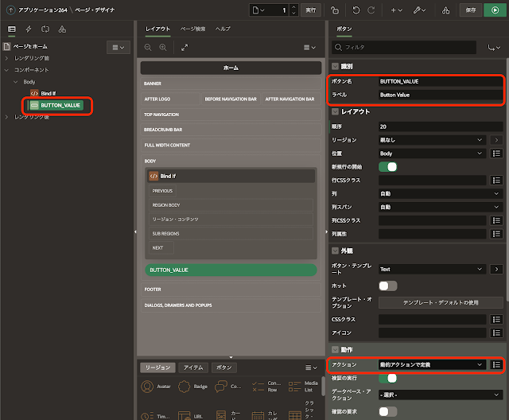
Task: Select the green BUTTON_VALUE in layout
Action: point(231,270)
